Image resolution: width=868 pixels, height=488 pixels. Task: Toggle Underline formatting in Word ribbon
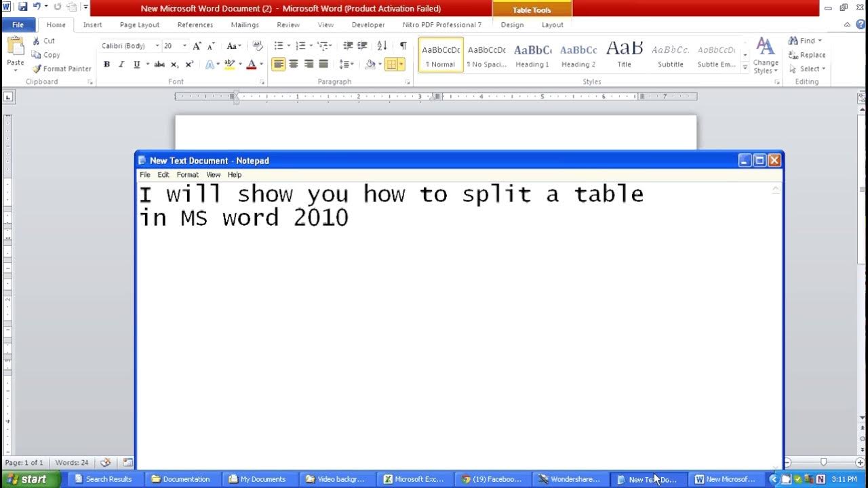click(x=136, y=64)
